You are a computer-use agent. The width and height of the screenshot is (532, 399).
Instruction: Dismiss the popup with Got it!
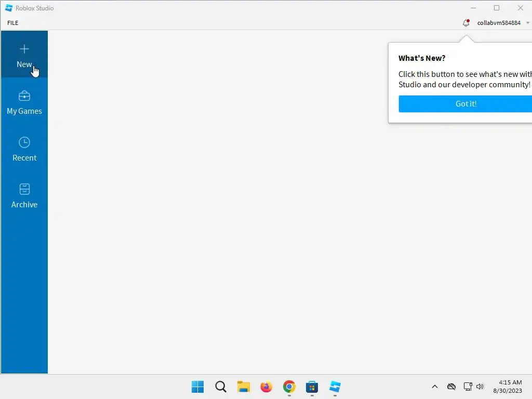coord(465,104)
